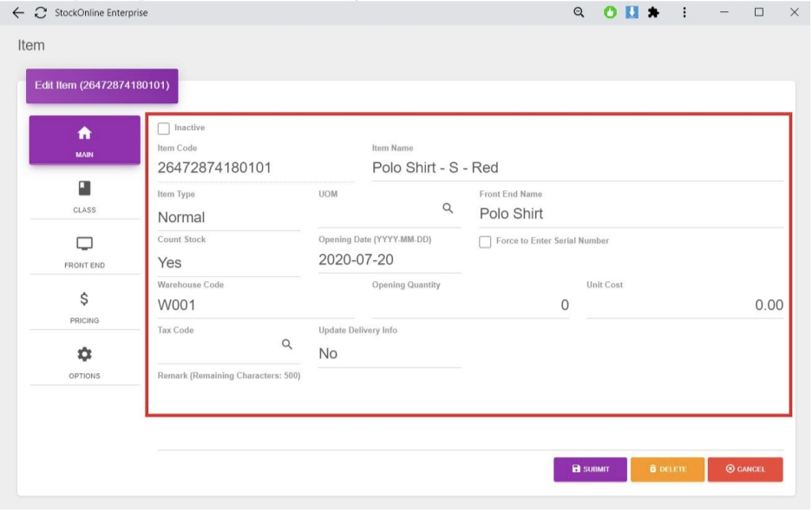Open the three-dot browser menu
The image size is (812, 512).
pos(684,13)
